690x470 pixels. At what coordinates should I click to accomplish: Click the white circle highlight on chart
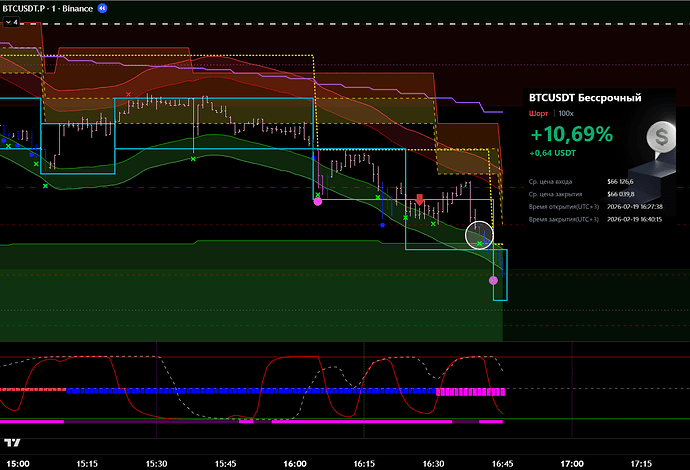[481, 234]
